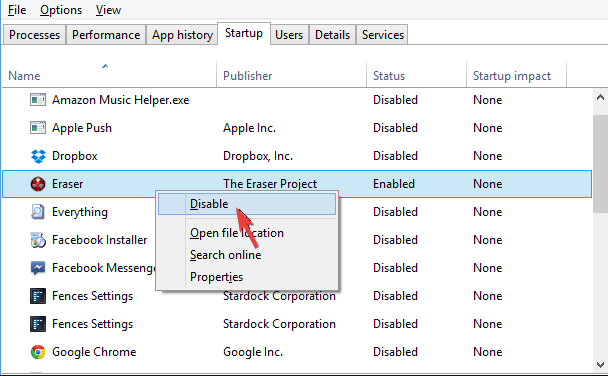The width and height of the screenshot is (608, 376).
Task: Open the File menu
Action: (x=17, y=10)
